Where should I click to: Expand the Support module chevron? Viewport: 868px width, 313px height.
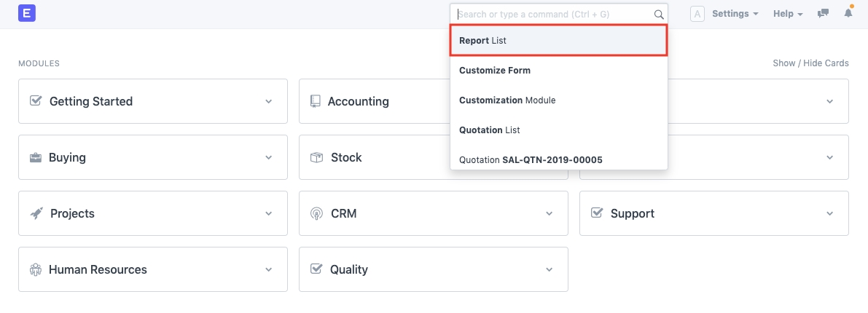[829, 213]
